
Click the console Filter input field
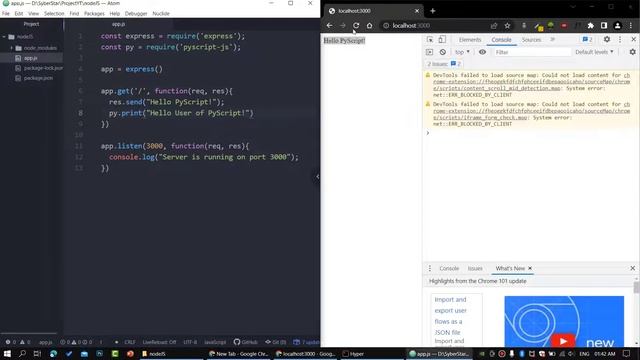pos(532,52)
